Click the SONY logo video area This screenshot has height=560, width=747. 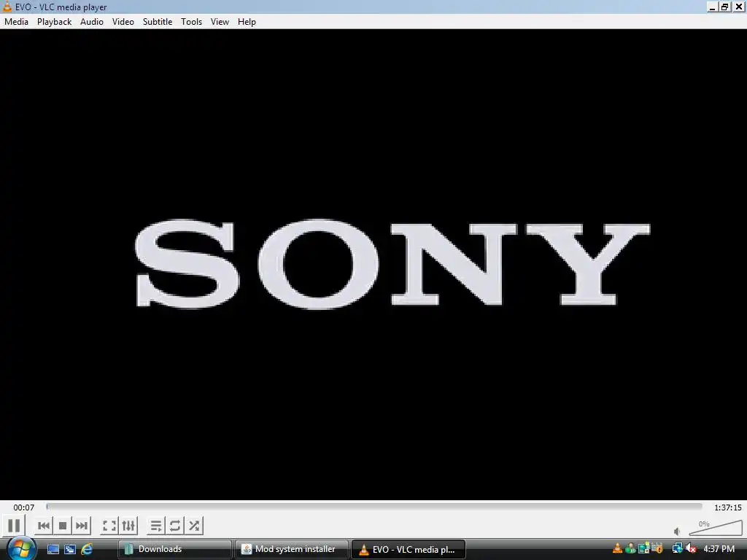[x=392, y=264]
